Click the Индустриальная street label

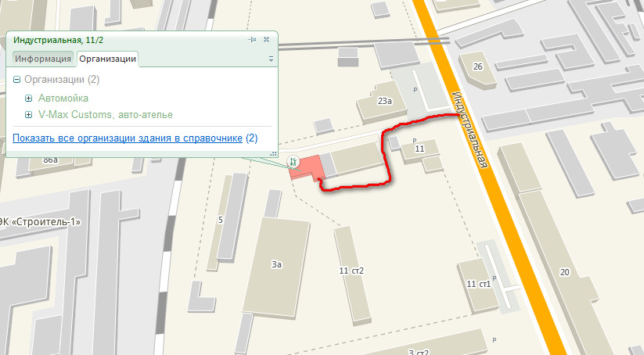pyautogui.click(x=470, y=129)
